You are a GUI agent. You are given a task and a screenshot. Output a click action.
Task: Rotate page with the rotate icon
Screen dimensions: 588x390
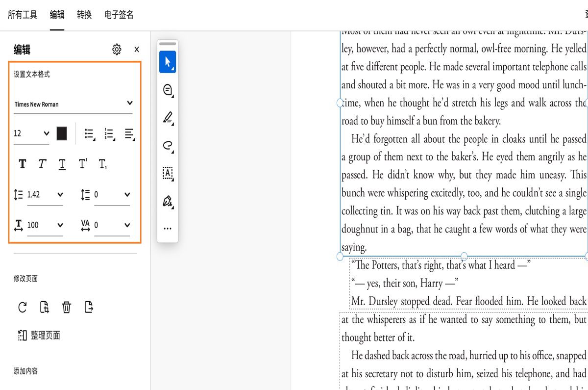tap(23, 308)
